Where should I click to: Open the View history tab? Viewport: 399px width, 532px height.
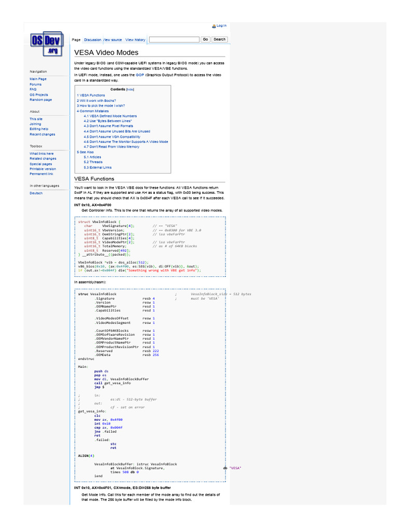pos(135,40)
